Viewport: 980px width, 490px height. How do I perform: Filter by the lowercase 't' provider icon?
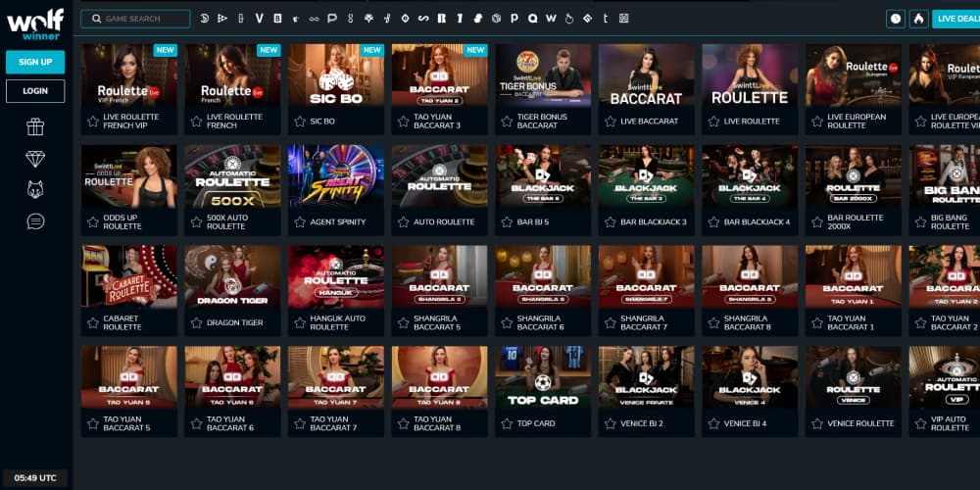(606, 19)
